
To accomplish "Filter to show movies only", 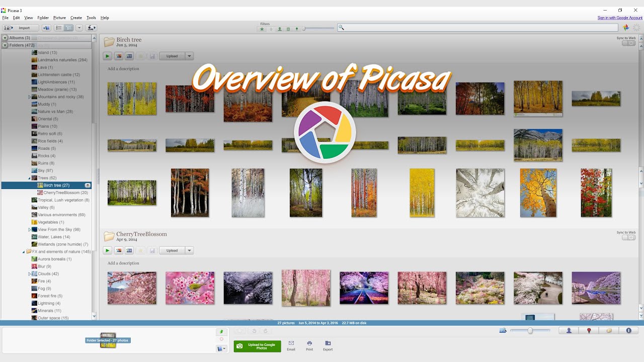I will [288, 29].
